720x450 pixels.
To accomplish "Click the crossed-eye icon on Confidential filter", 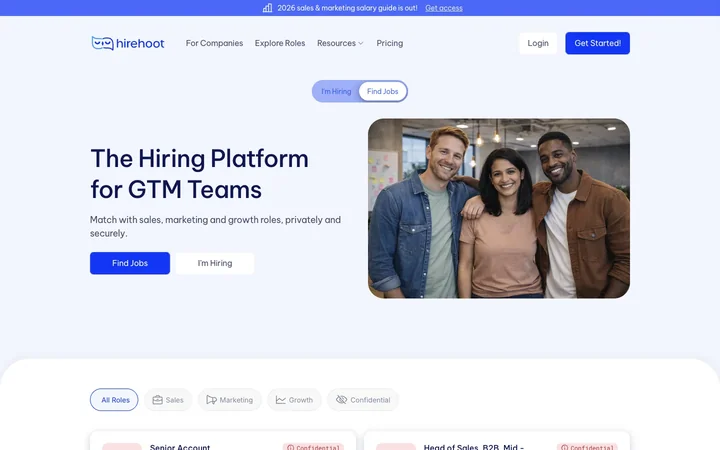I will tap(341, 400).
